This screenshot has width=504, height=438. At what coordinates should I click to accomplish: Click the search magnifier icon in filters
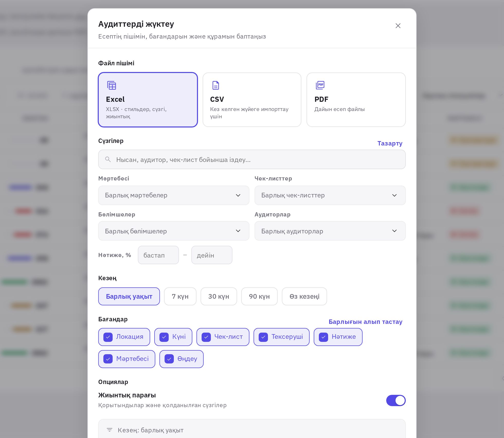108,159
